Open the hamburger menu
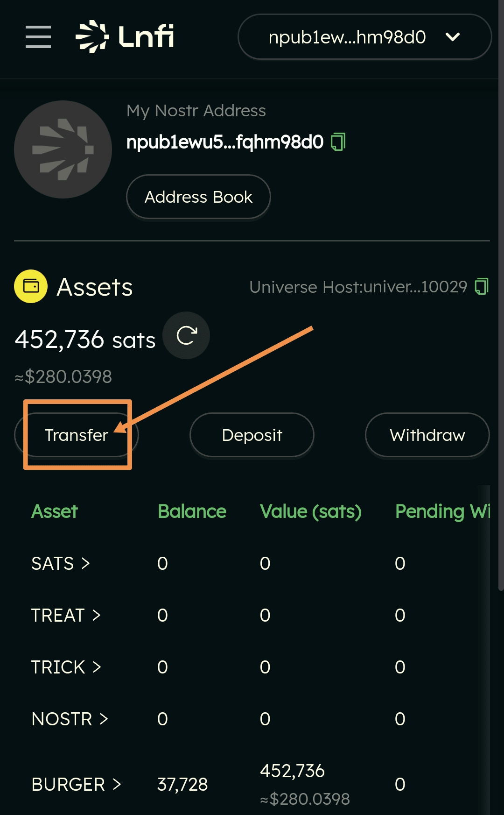The width and height of the screenshot is (504, 815). [38, 37]
